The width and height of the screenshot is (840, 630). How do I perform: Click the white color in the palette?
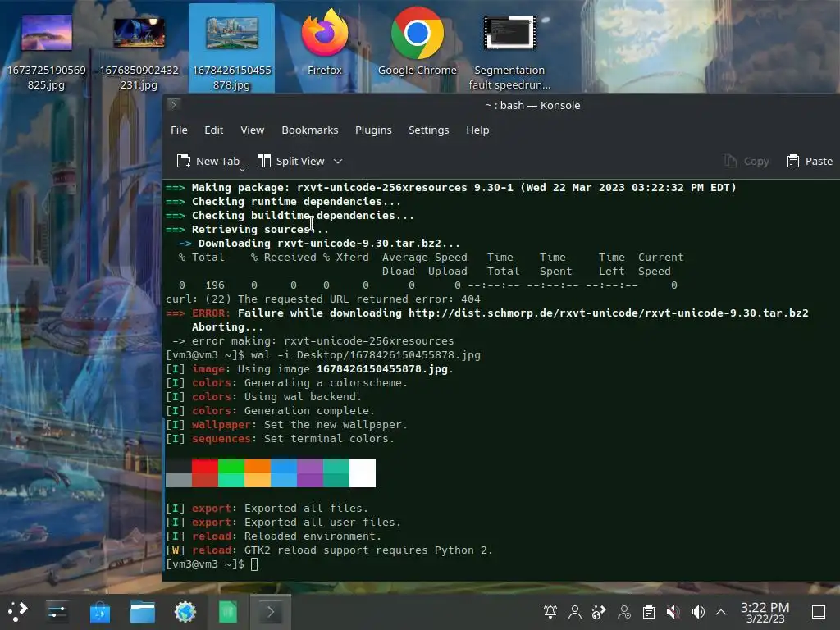click(362, 473)
